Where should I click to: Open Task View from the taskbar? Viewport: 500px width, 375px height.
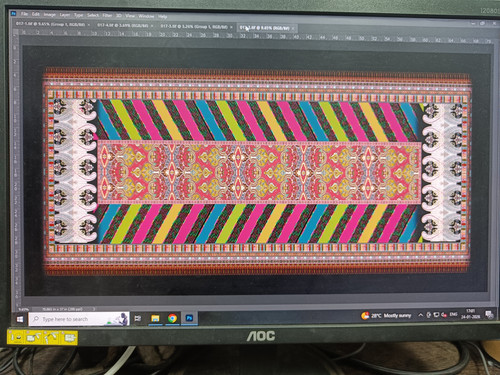[138, 319]
